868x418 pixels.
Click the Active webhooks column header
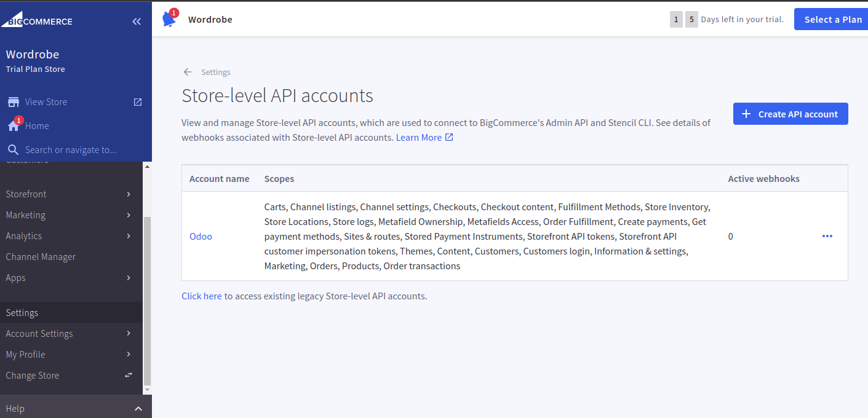(x=764, y=179)
